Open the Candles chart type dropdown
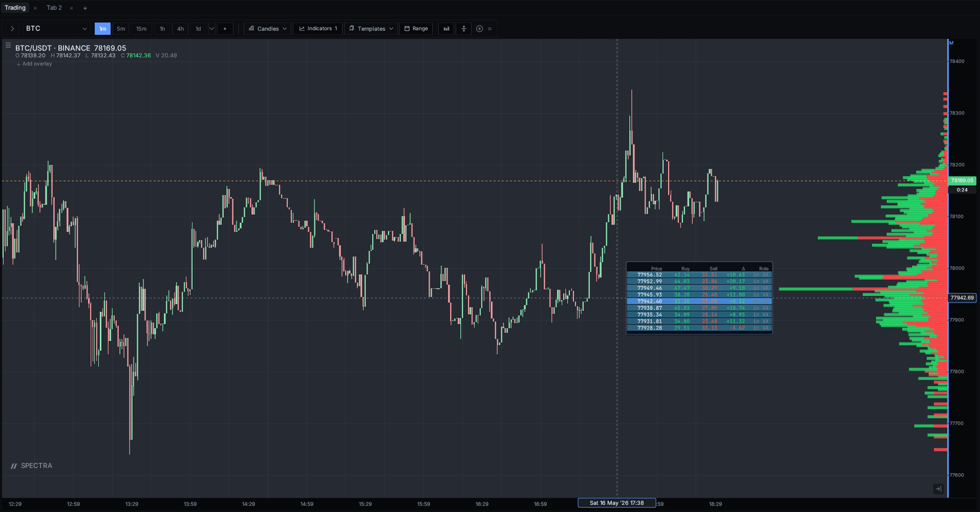Image resolution: width=980 pixels, height=512 pixels. click(x=268, y=29)
